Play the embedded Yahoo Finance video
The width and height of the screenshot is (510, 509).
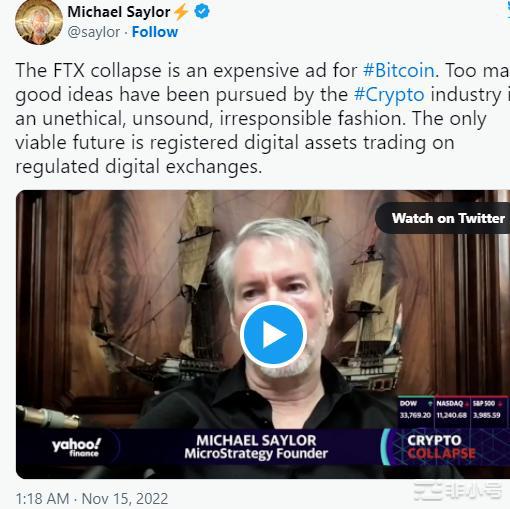coord(273,334)
